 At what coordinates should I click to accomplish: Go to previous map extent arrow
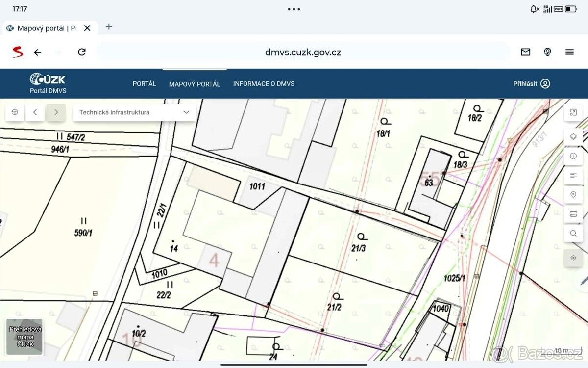(x=35, y=112)
